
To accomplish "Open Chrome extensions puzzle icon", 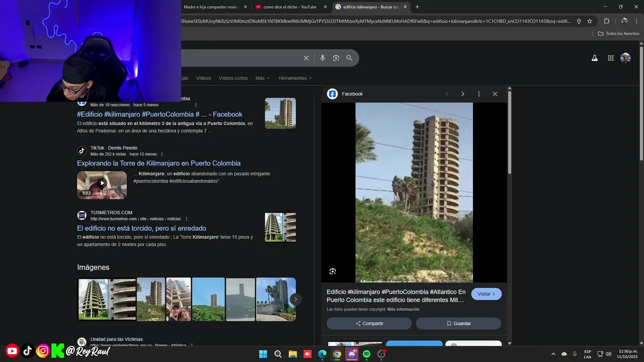I will [x=606, y=21].
